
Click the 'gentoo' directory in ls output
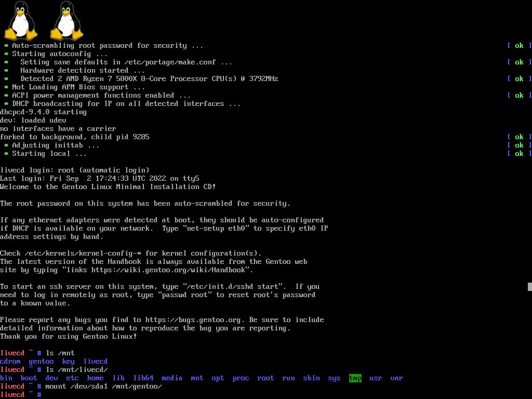click(41, 362)
